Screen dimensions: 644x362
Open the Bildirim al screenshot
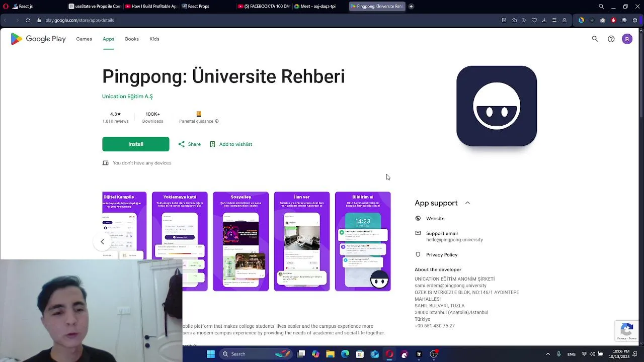point(363,241)
